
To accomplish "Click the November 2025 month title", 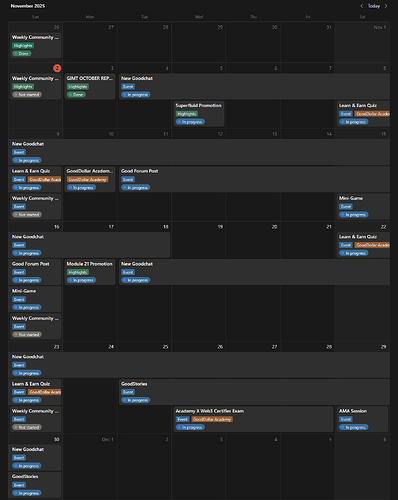I will (28, 6).
